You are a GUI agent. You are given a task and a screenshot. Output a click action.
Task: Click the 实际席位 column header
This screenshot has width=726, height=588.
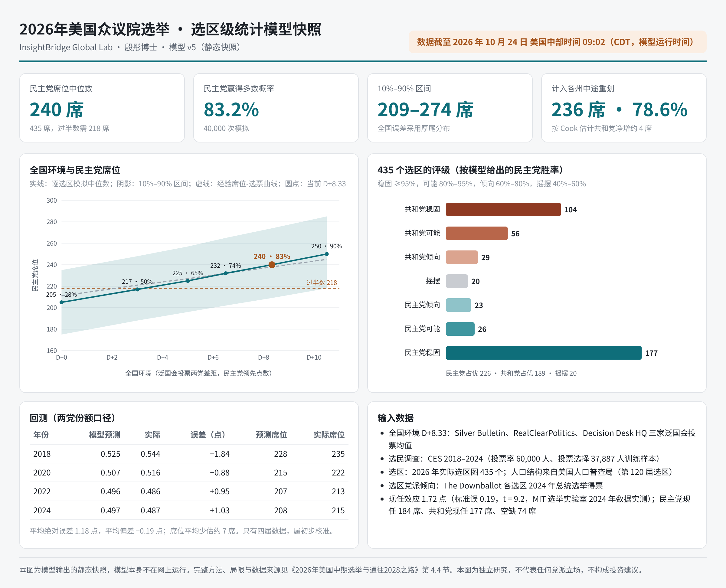[329, 435]
